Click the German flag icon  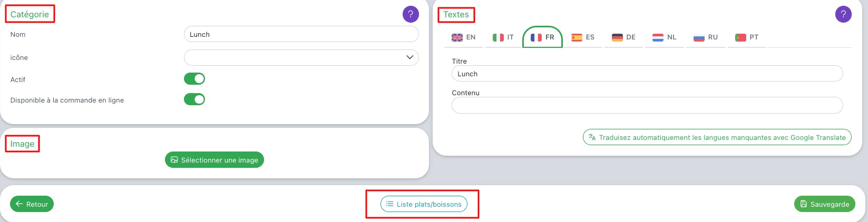(617, 37)
